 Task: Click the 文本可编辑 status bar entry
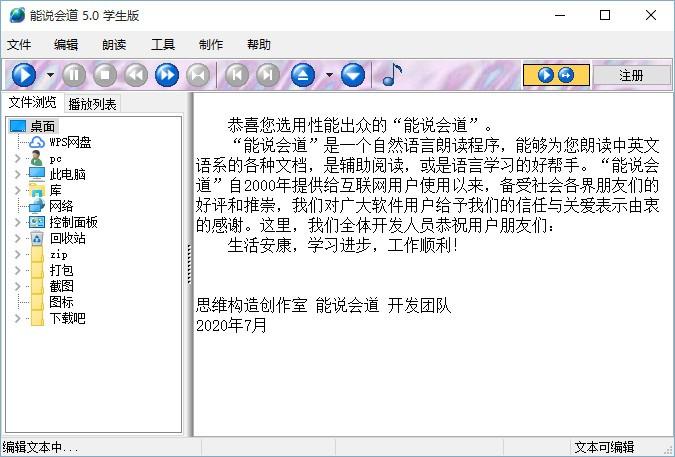[604, 447]
